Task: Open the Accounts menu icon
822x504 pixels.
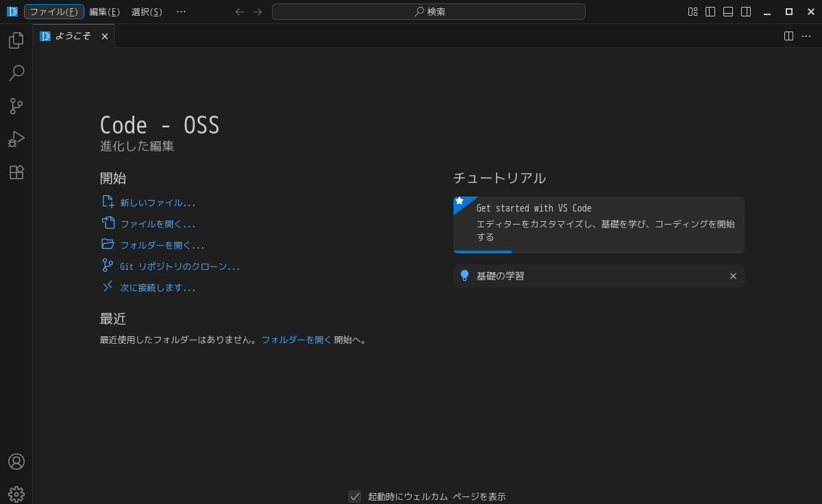Action: 16,462
